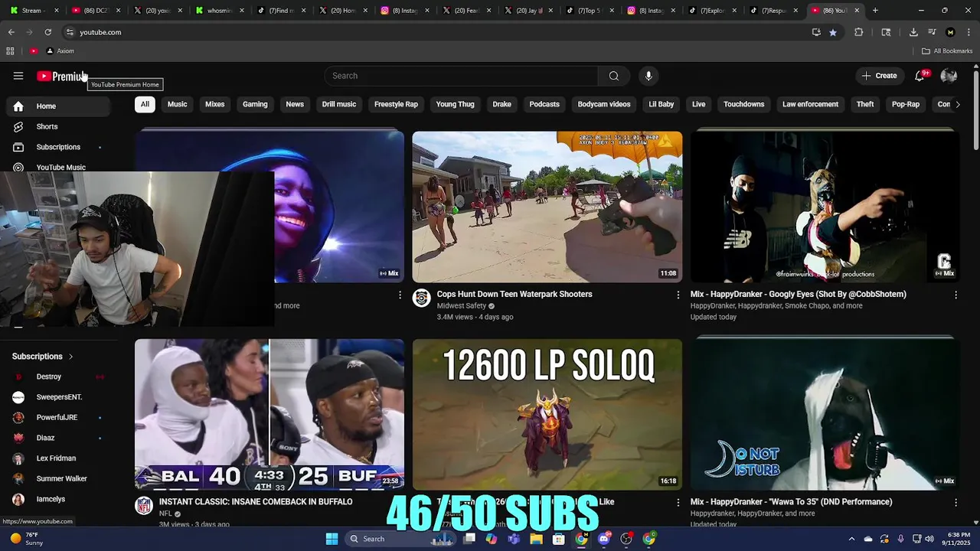Play the BAL vs BUF game thumbnail
This screenshot has height=551, width=980.
pyautogui.click(x=269, y=414)
